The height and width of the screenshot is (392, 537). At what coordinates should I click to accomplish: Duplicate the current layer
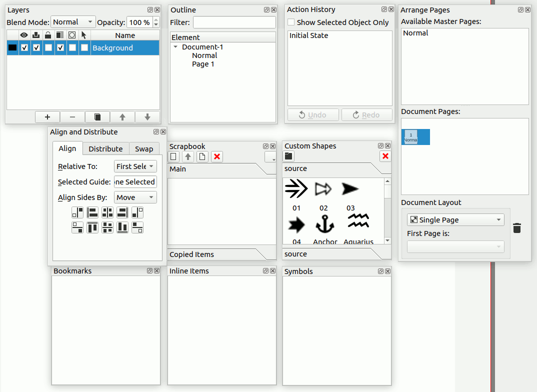coord(97,117)
